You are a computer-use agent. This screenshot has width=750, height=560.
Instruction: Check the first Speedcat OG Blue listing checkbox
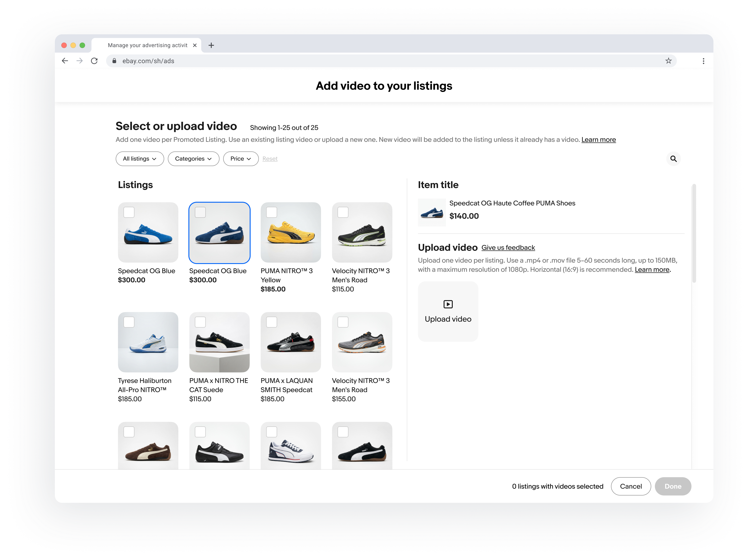pyautogui.click(x=129, y=212)
